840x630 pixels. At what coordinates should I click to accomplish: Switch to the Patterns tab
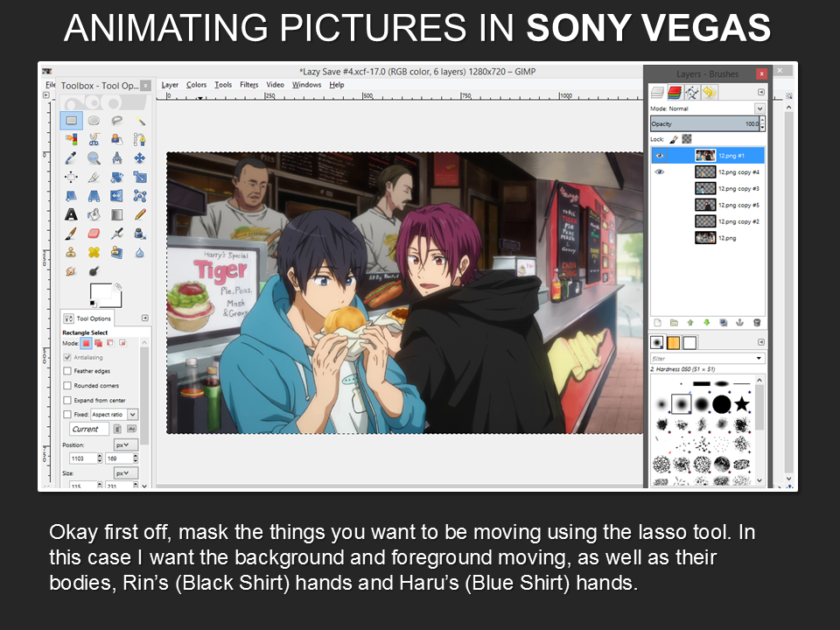pyautogui.click(x=674, y=342)
